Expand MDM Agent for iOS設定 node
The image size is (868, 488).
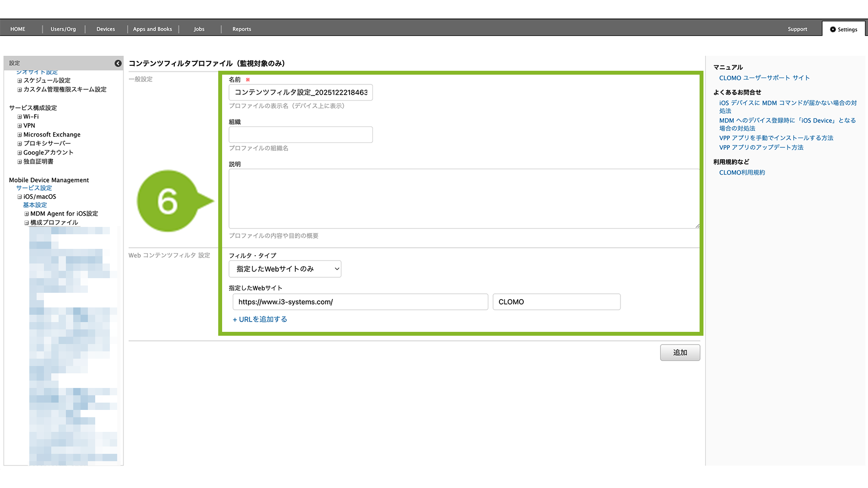pyautogui.click(x=27, y=214)
